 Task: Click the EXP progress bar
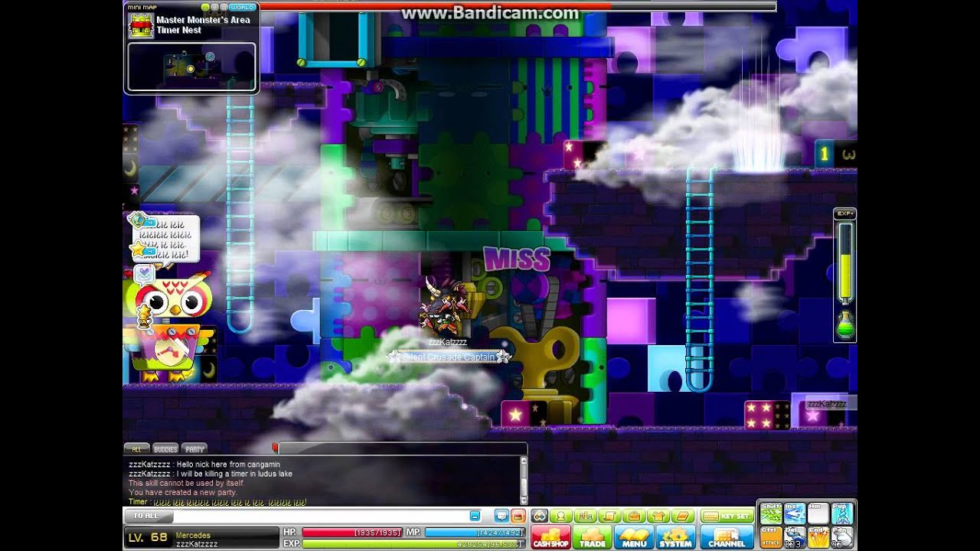coord(413,543)
